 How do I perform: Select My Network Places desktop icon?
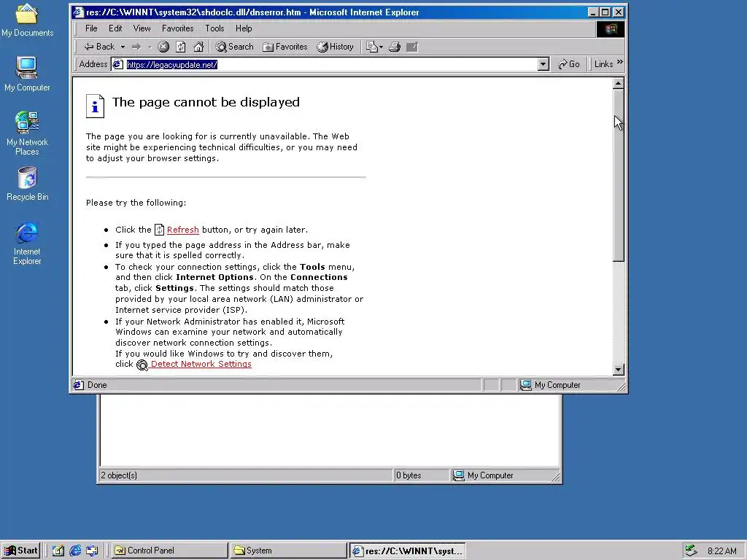[x=27, y=133]
